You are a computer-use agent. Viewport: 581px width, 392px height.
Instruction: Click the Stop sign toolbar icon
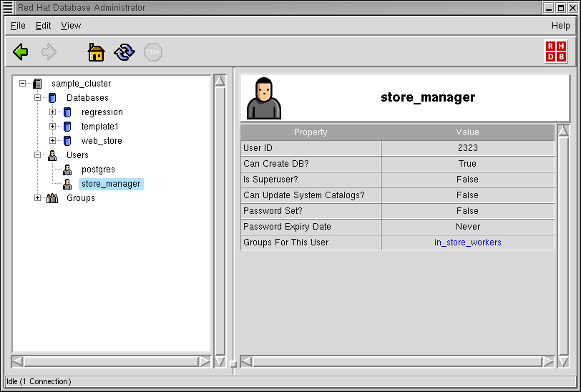click(x=153, y=52)
